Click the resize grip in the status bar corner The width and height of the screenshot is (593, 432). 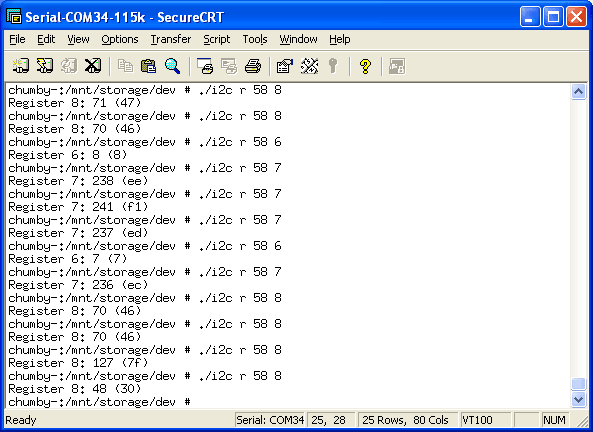click(582, 421)
